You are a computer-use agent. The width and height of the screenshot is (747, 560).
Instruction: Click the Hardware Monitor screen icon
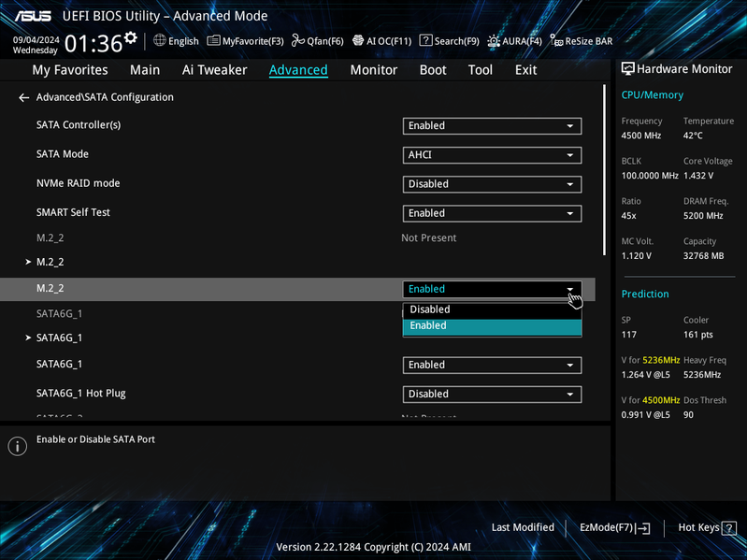[628, 69]
